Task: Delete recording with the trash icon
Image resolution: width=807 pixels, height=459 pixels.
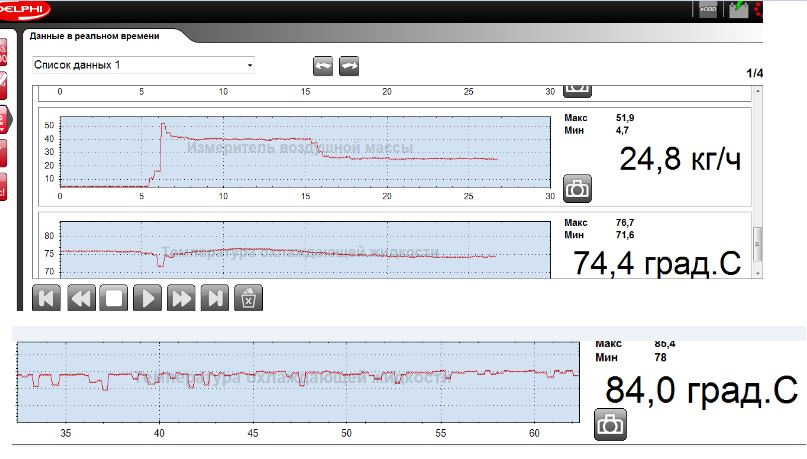Action: [249, 297]
